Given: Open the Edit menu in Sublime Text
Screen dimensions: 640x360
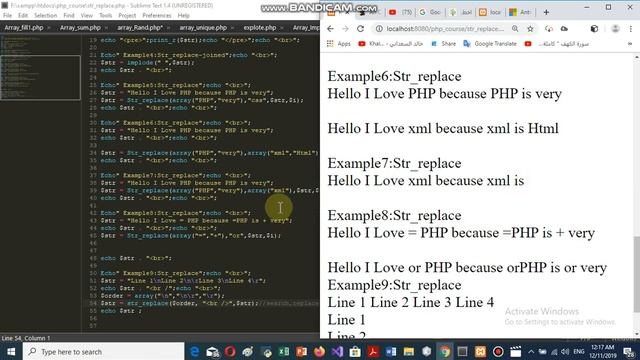Looking at the screenshot, I should (23, 16).
